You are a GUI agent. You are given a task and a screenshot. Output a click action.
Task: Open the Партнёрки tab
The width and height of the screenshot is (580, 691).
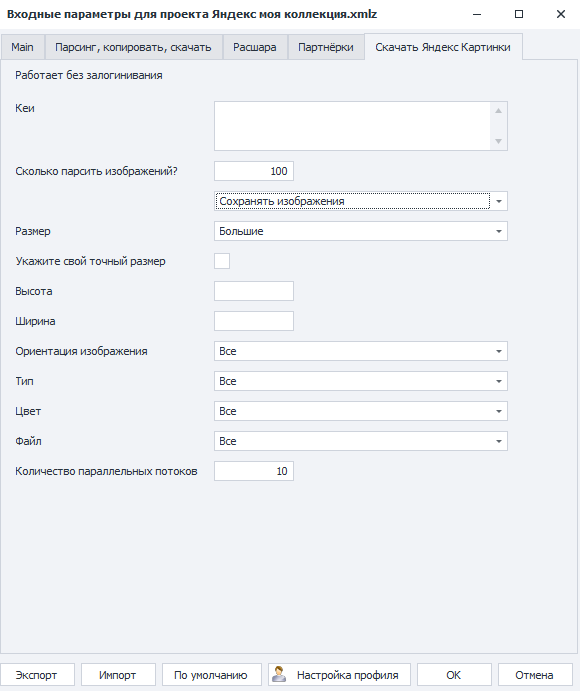326,47
